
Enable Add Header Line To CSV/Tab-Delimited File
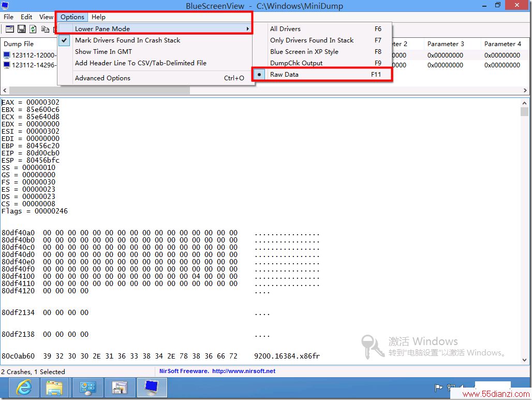(x=156, y=63)
